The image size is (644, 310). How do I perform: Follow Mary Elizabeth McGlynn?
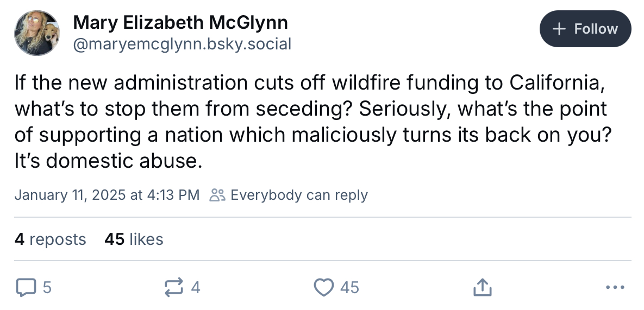(585, 29)
